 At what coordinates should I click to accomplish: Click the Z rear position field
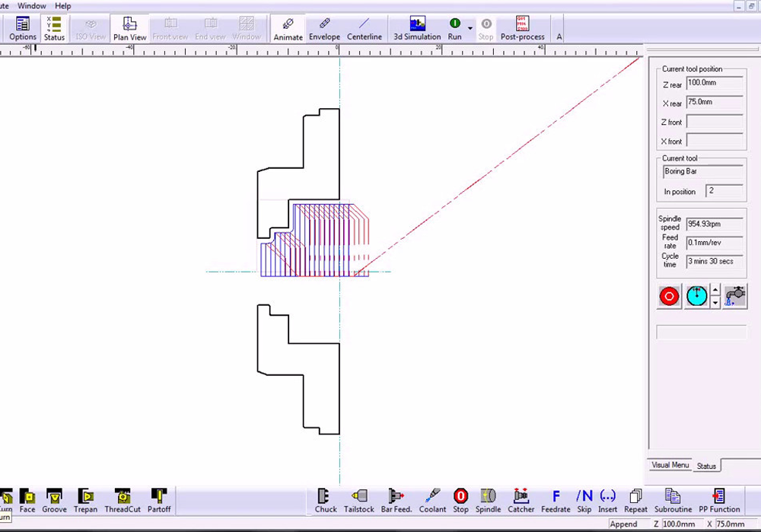(x=715, y=83)
